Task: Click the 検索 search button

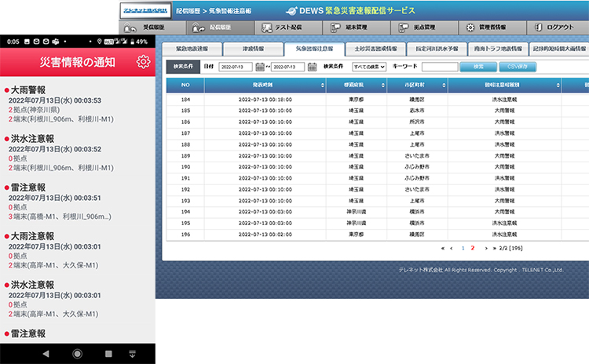Action: point(478,67)
